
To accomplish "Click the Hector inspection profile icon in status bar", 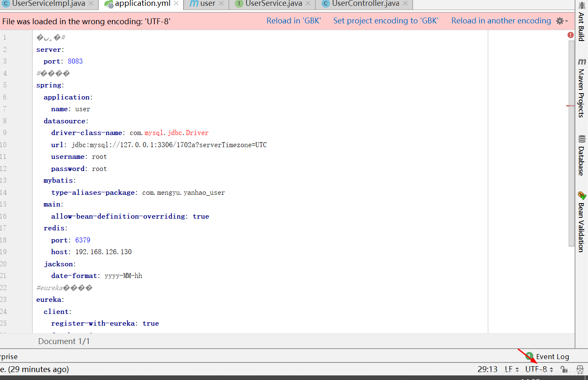I will (x=580, y=369).
